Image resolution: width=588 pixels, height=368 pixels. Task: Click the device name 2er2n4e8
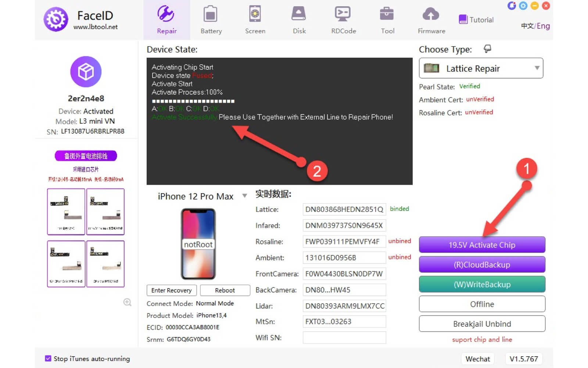pyautogui.click(x=86, y=98)
